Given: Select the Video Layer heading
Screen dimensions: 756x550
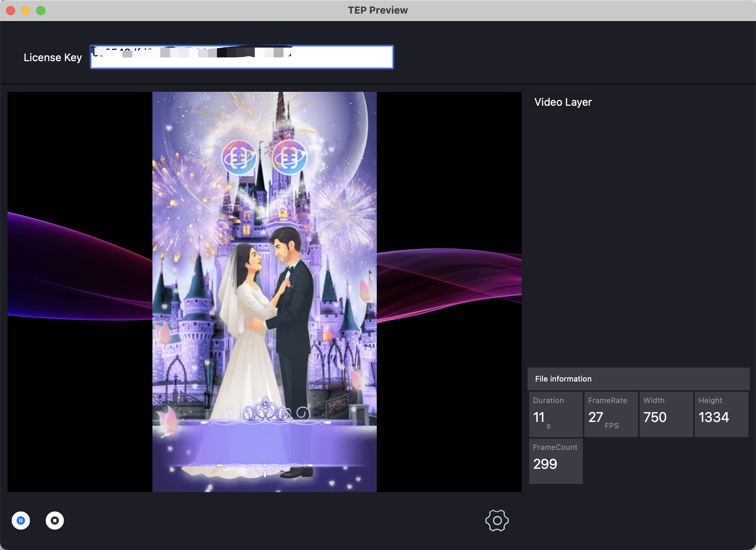Looking at the screenshot, I should [563, 102].
